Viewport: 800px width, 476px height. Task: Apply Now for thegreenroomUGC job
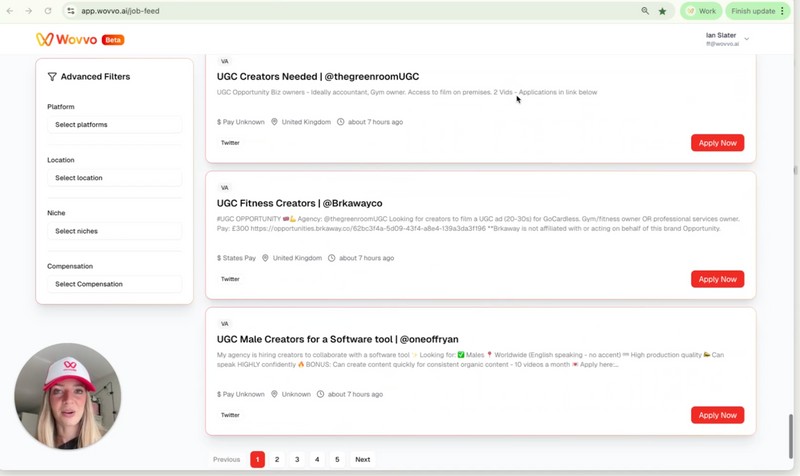click(717, 143)
